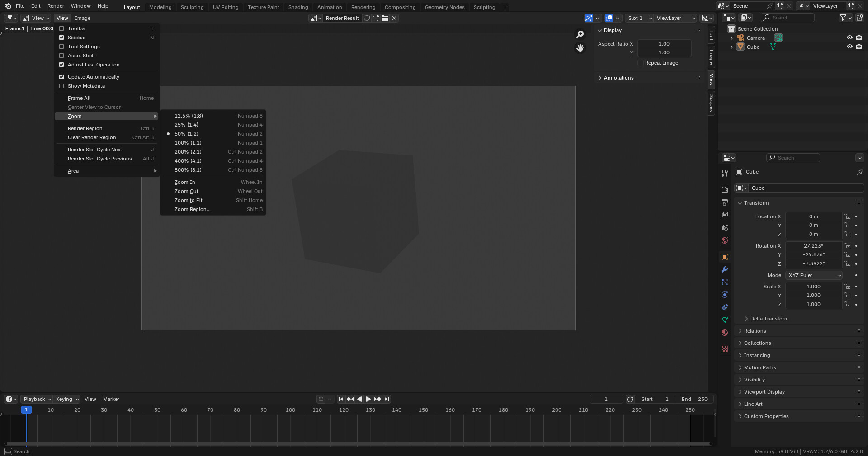Screen dimensions: 868x456
Task: Enable the Show Metadata checkbox
Action: click(61, 86)
